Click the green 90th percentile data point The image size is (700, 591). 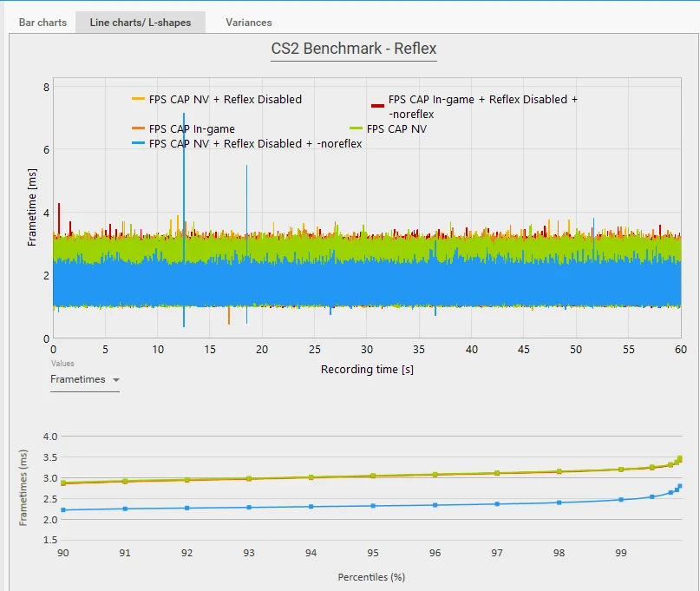pos(63,483)
